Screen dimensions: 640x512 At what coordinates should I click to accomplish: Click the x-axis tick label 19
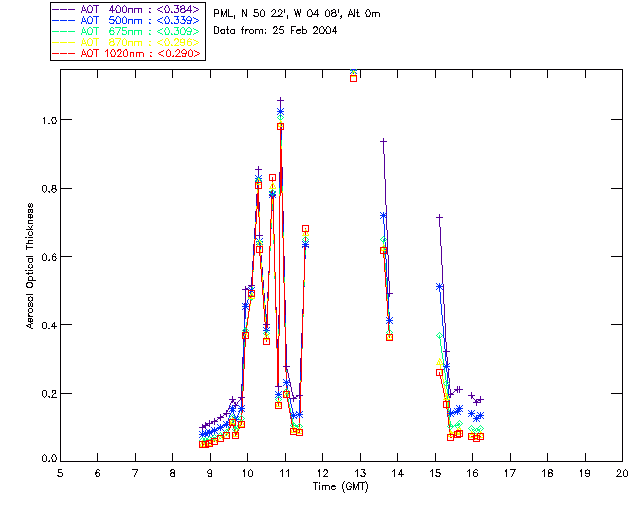[585, 473]
